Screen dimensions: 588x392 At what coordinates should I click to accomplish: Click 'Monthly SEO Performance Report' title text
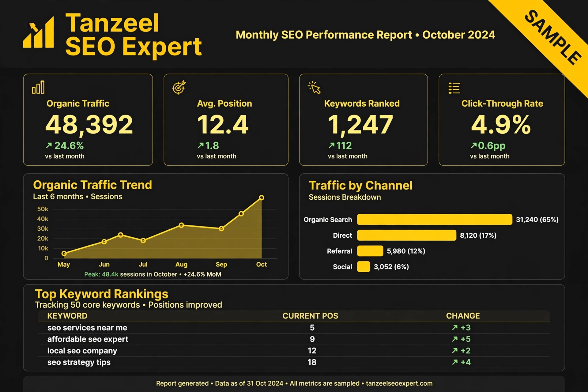point(324,35)
